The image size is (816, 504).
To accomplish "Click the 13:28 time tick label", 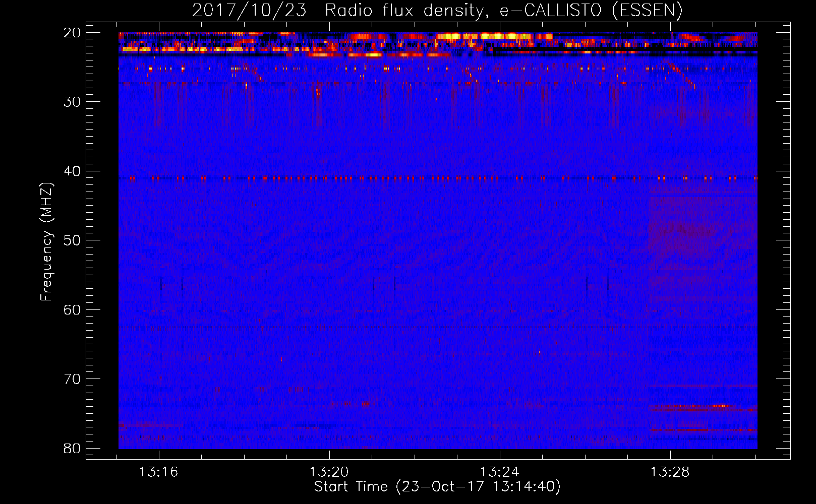I will click(670, 472).
